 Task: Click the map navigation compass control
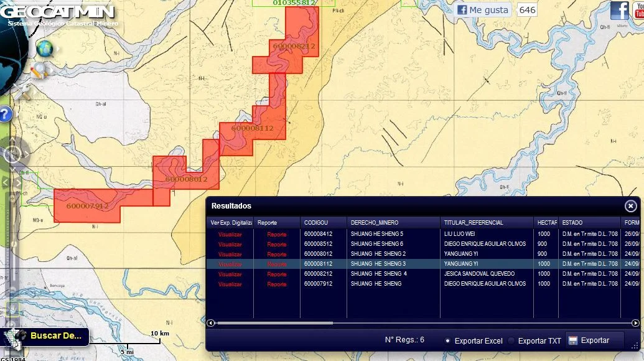12,152
